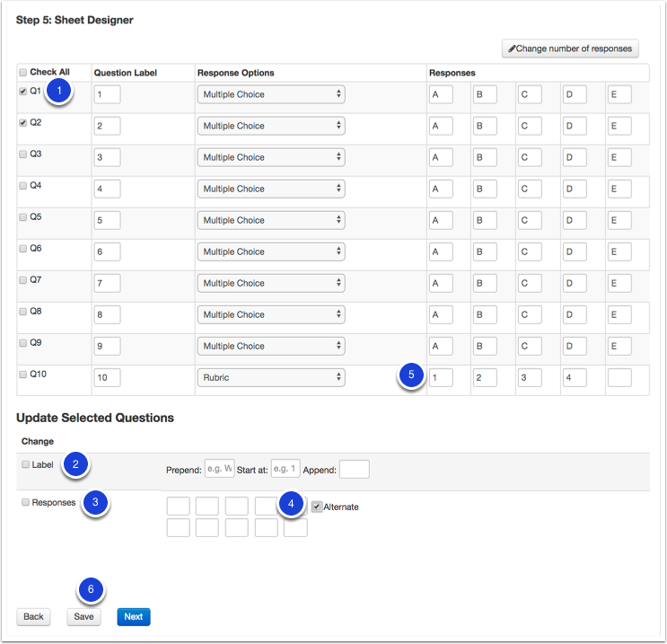Uncheck the Q1 checkbox
This screenshot has width=667, height=644.
tap(23, 91)
